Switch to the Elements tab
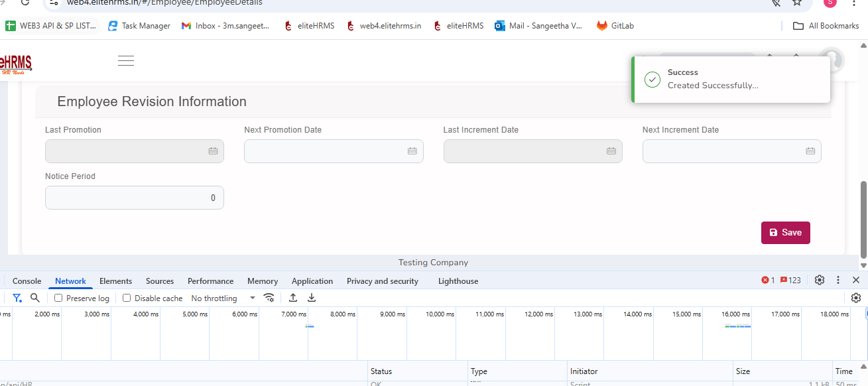Image resolution: width=868 pixels, height=386 pixels. tap(115, 281)
